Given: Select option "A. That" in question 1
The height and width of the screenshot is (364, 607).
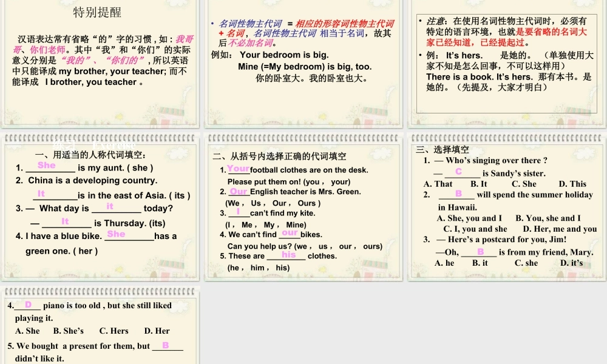Looking at the screenshot, I should (438, 184).
